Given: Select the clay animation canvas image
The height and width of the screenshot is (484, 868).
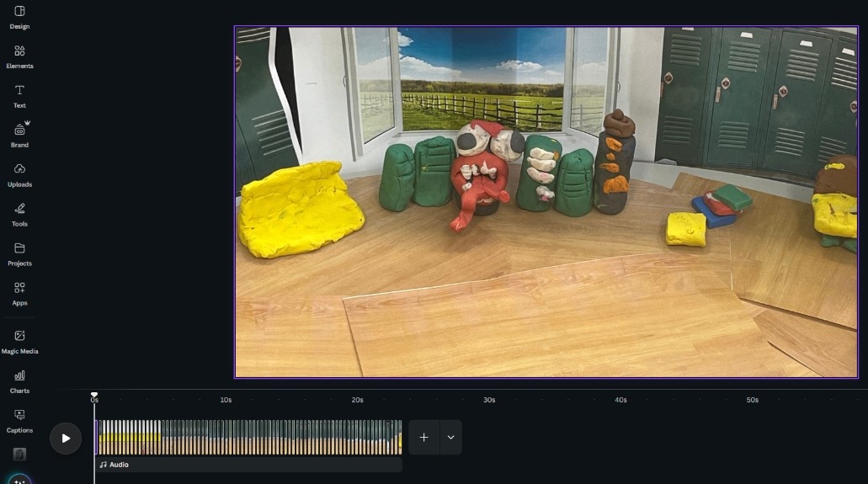Looking at the screenshot, I should coord(546,202).
